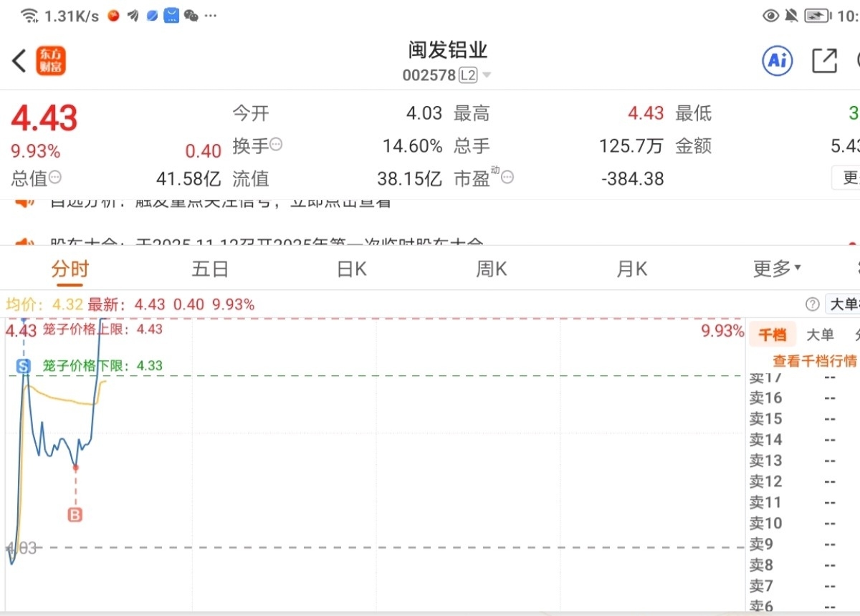Click the 换手 info circle icon
860x616 pixels.
276,145
